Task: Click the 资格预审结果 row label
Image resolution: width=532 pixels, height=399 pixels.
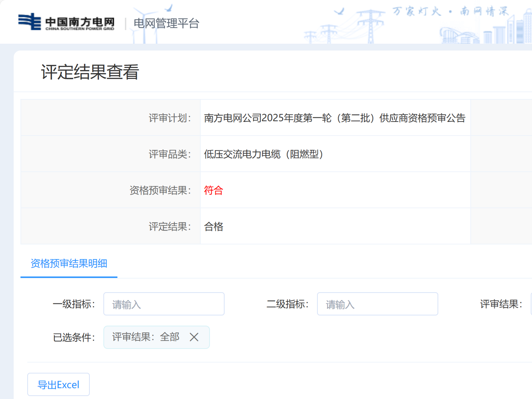Action: [160, 190]
